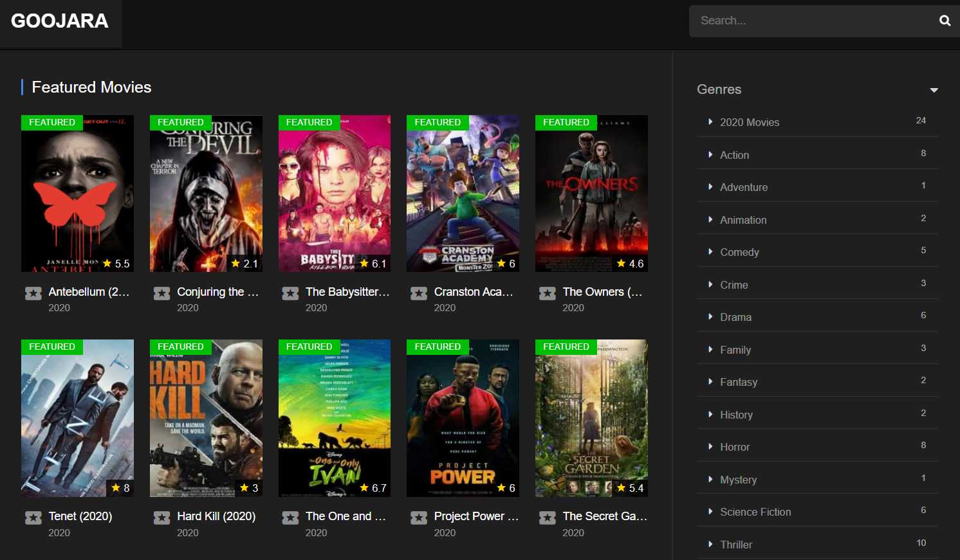Click the search magnifier icon
The height and width of the screenshot is (560, 960).
tap(944, 21)
